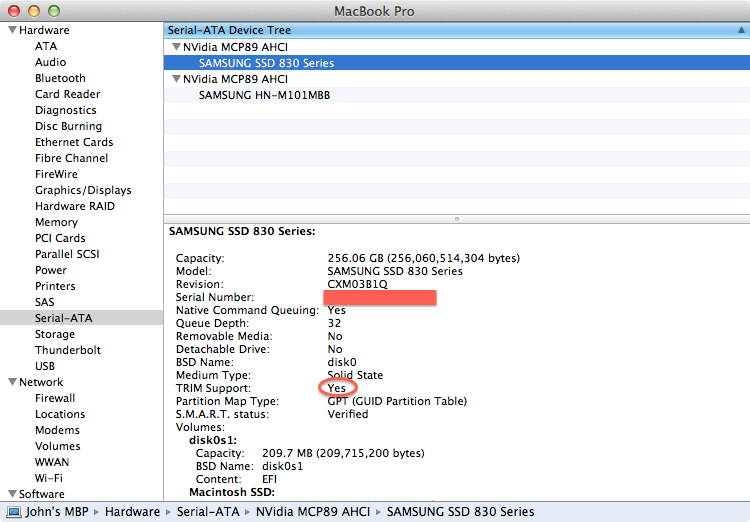Show Ethernet Cards info
The height and width of the screenshot is (522, 750).
[74, 142]
